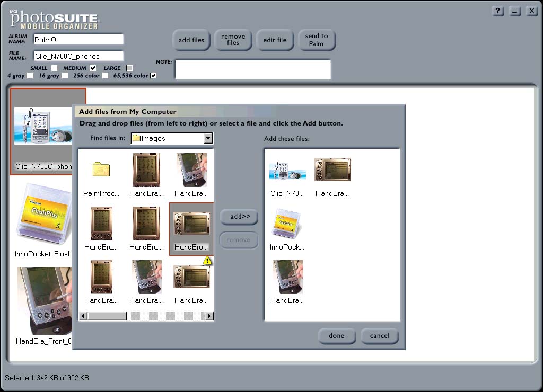Click the Selected: 342 KB of 902 KB status
This screenshot has width=543, height=392.
(x=47, y=378)
